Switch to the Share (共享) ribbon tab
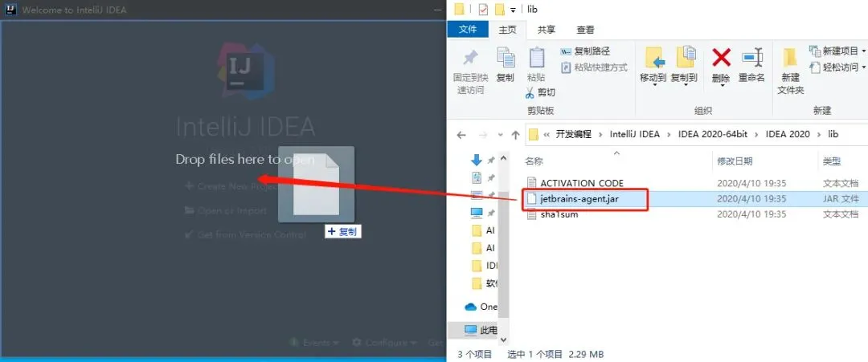 click(547, 30)
